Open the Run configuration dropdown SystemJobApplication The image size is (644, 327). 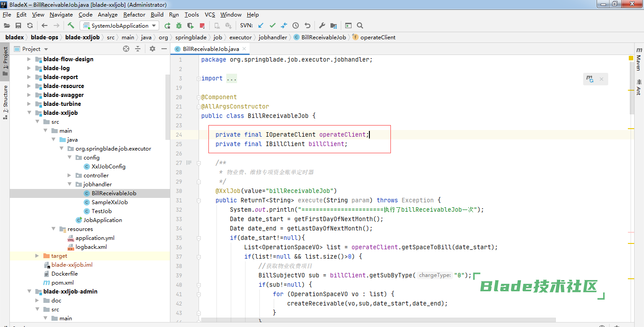pos(119,25)
